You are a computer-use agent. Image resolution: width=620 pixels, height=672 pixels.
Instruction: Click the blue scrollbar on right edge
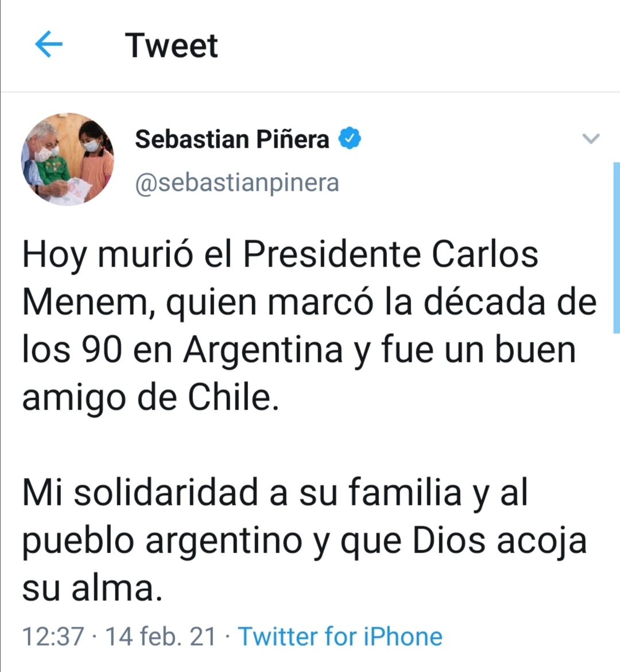(x=617, y=248)
